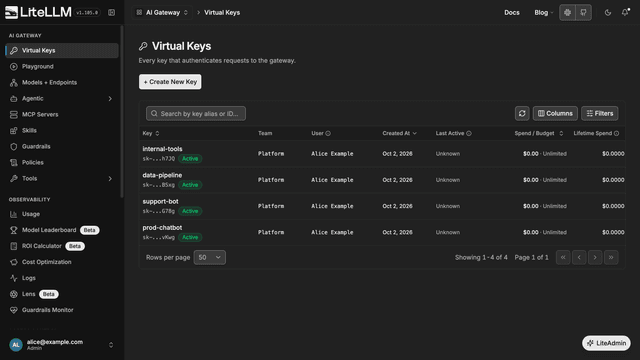
Task: Expand the Tools submenu chevron
Action: click(110, 178)
